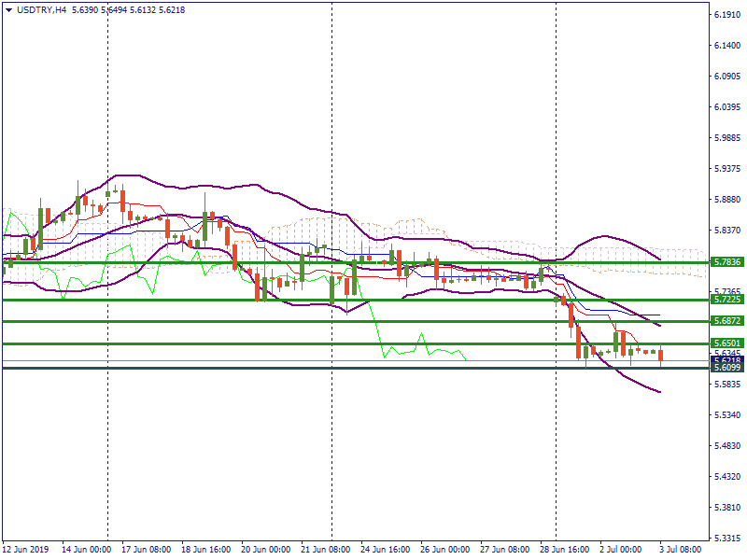Click the 5.9375 value on price scale
The image size is (747, 560).
[726, 169]
